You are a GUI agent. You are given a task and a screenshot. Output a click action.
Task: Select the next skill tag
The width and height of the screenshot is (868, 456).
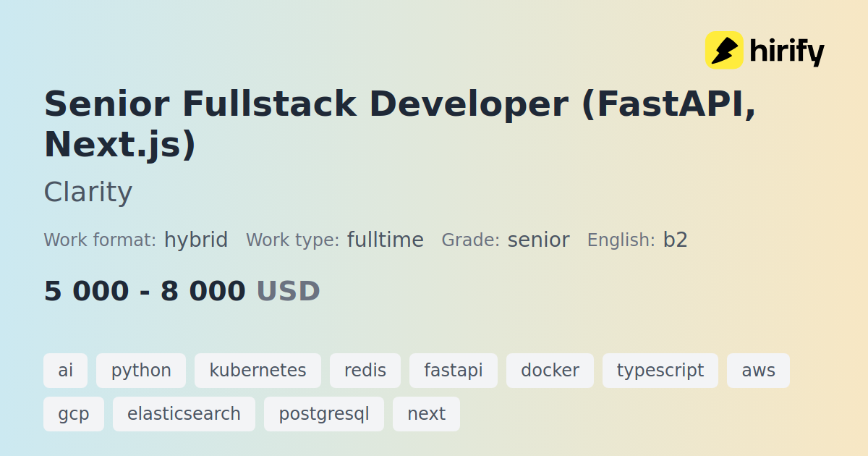click(426, 414)
